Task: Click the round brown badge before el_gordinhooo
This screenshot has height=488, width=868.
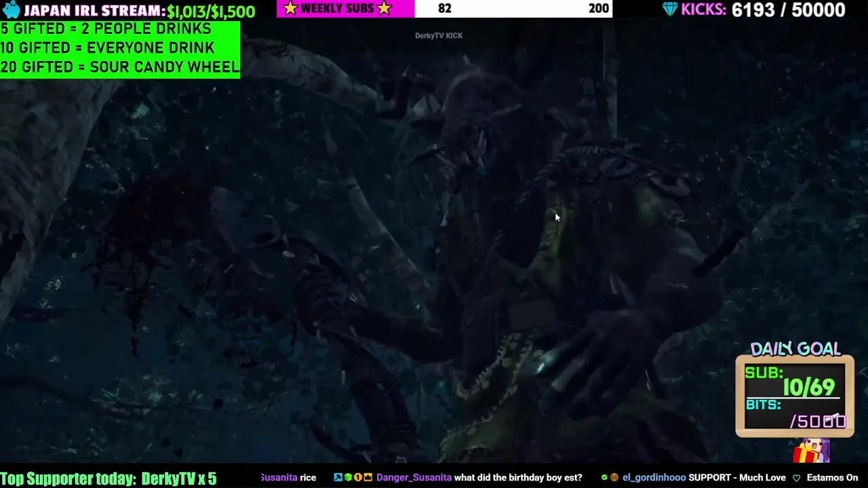Action: click(x=614, y=477)
